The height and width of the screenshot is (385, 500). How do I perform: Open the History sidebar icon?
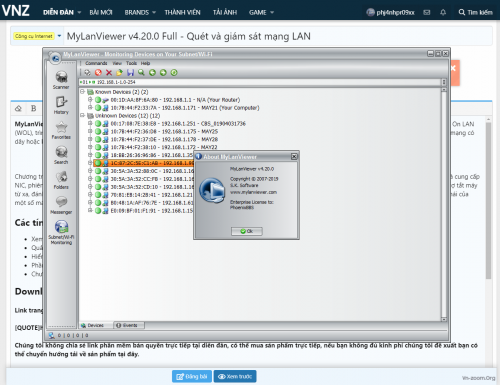click(61, 105)
